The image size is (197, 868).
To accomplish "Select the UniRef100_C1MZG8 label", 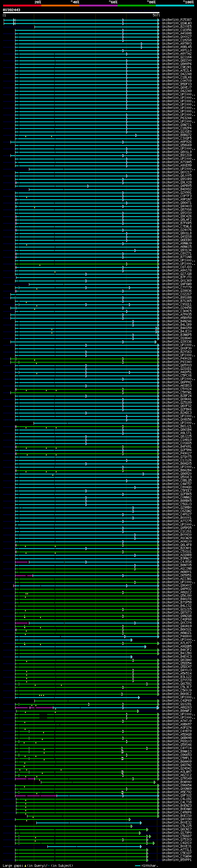I will [x=177, y=40].
